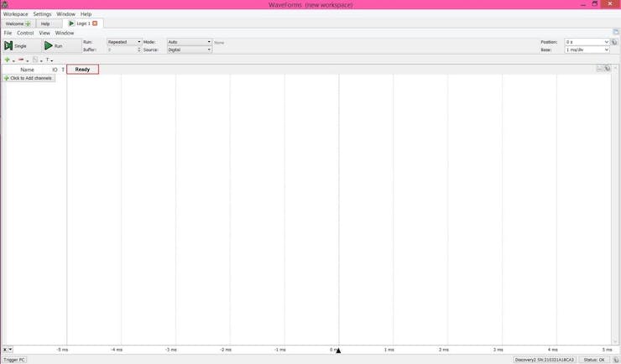The image size is (621, 364).
Task: Open the Run mode dropdown showing Repeated
Action: pos(124,42)
